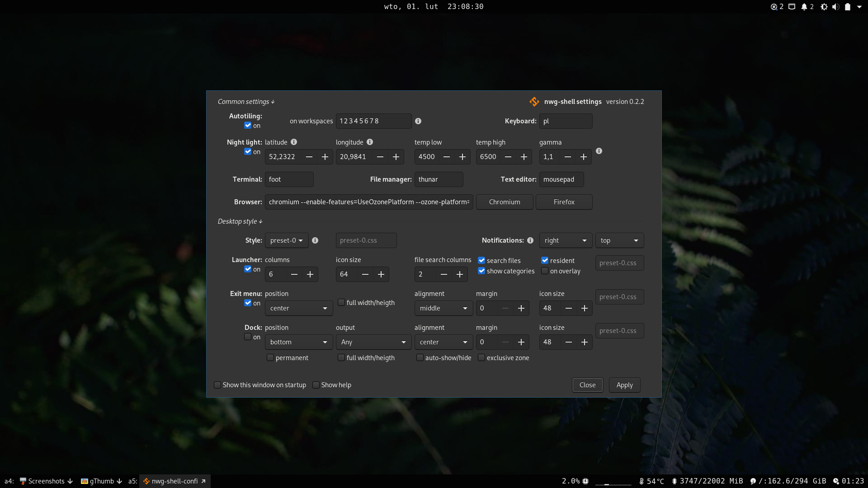Viewport: 868px width, 488px height.
Task: Increase gamma value with plus stepper
Action: [x=584, y=157]
